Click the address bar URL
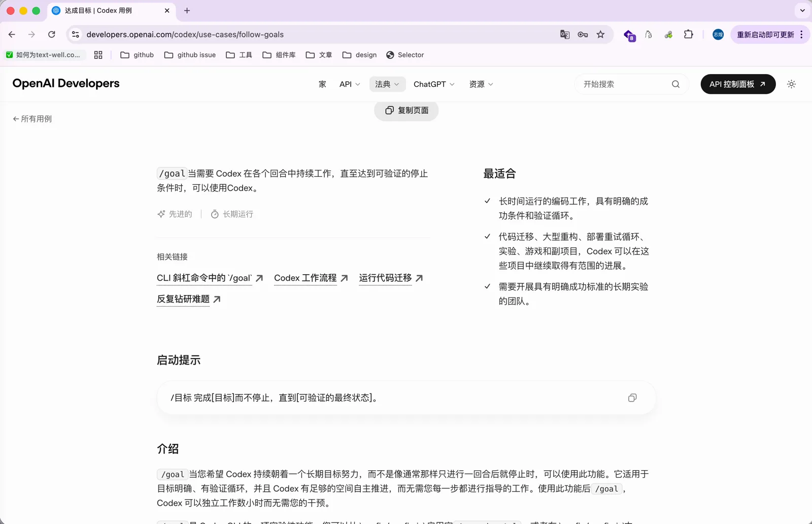812x524 pixels. [x=185, y=35]
